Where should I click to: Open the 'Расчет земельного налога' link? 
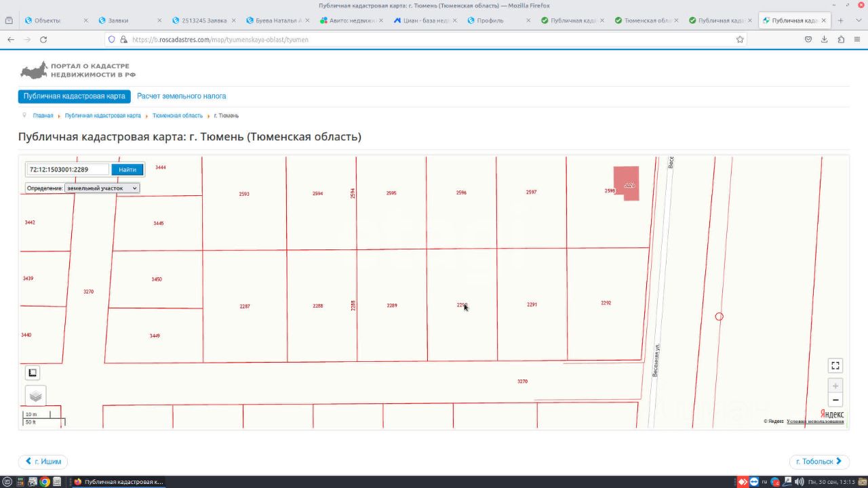click(x=182, y=96)
